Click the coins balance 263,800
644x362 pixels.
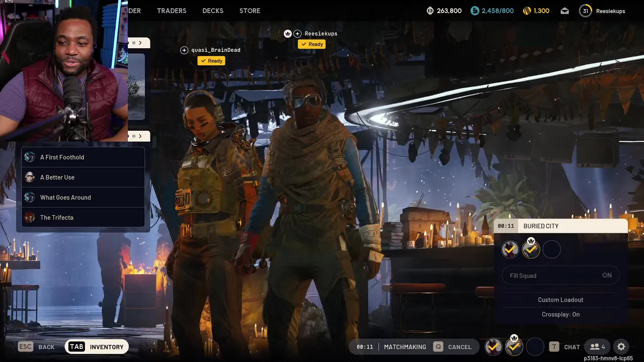pyautogui.click(x=444, y=11)
